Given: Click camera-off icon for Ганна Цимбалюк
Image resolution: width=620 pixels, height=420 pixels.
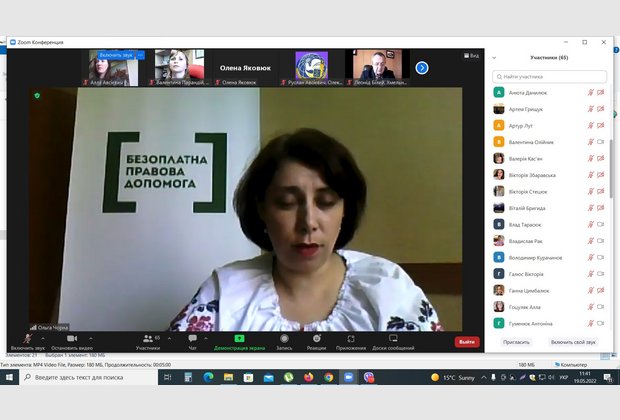Looking at the screenshot, I should click(601, 290).
